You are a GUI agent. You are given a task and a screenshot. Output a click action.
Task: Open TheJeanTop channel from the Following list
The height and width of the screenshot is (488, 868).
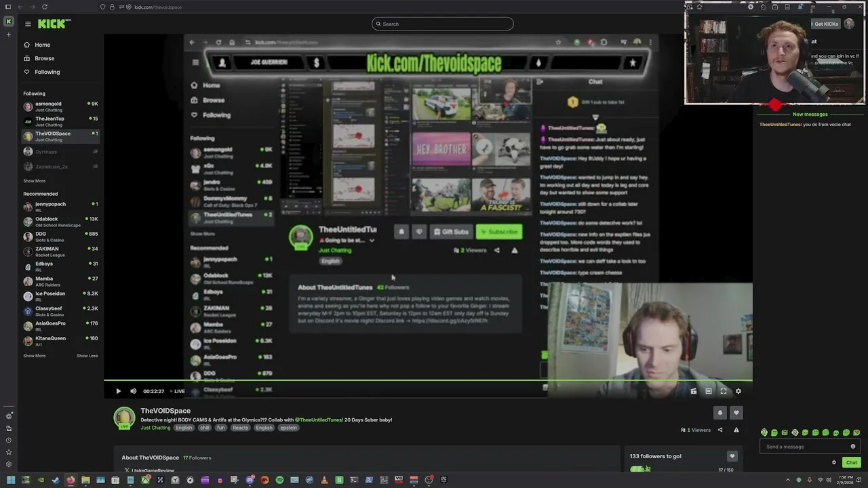click(x=60, y=121)
